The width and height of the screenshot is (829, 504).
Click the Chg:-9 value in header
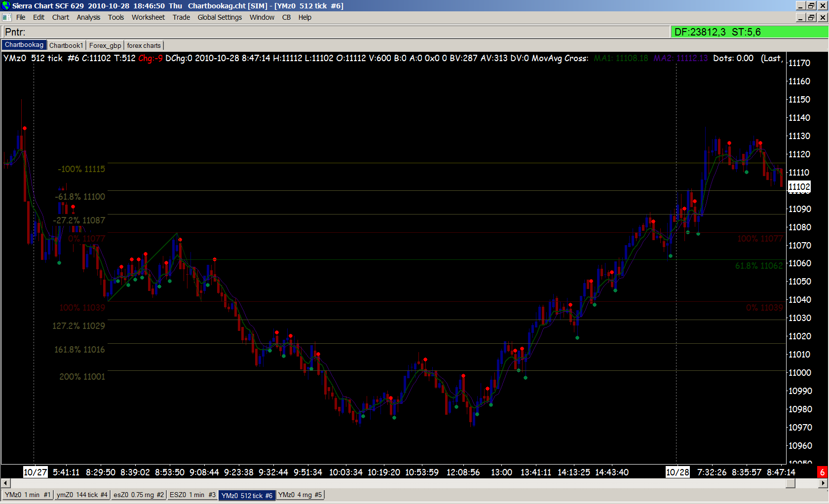tap(151, 58)
